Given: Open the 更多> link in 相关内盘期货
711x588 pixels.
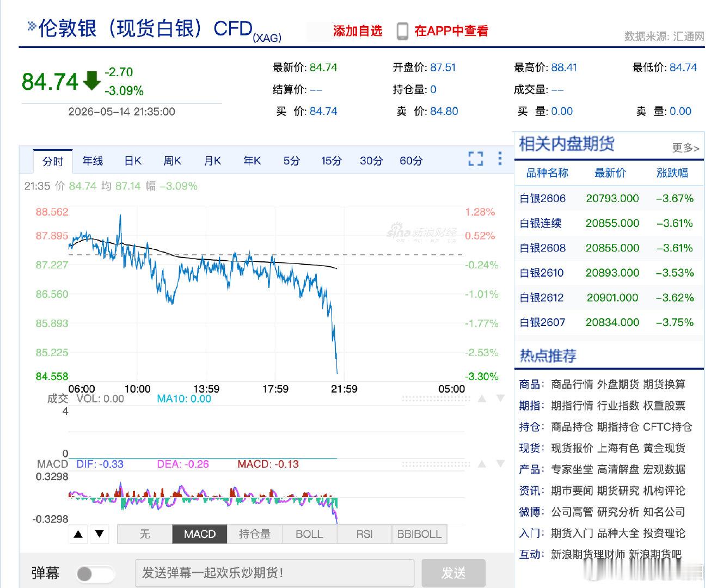Looking at the screenshot, I should [685, 148].
